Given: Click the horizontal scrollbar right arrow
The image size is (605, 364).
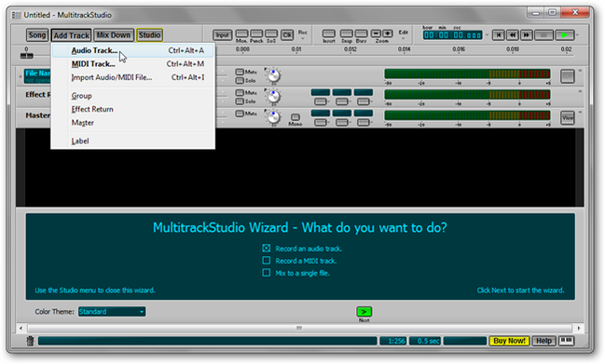Looking at the screenshot, I should coord(578,329).
